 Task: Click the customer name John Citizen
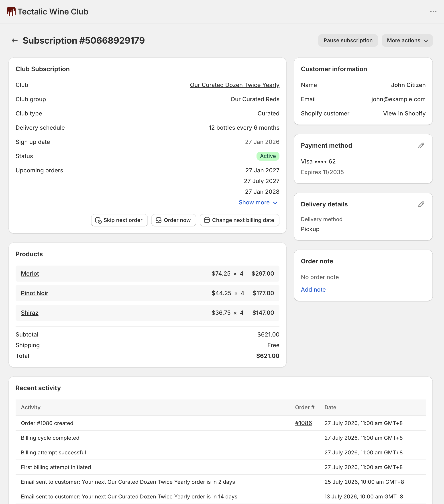point(408,85)
